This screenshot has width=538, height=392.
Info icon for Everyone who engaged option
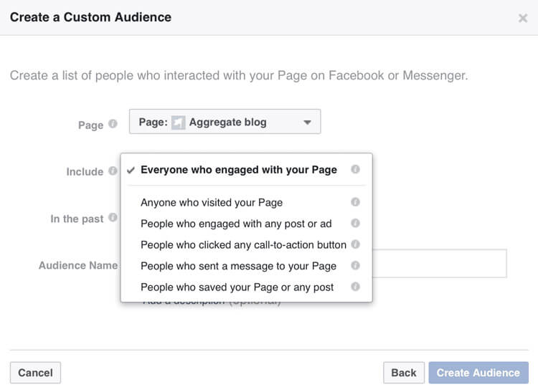coord(356,169)
